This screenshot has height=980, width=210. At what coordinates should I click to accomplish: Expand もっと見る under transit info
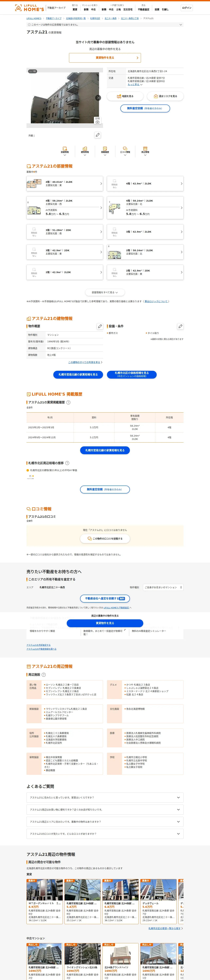(135, 84)
